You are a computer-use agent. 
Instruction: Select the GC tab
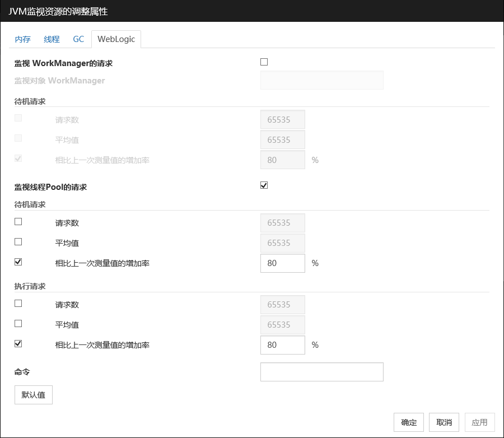pyautogui.click(x=78, y=39)
